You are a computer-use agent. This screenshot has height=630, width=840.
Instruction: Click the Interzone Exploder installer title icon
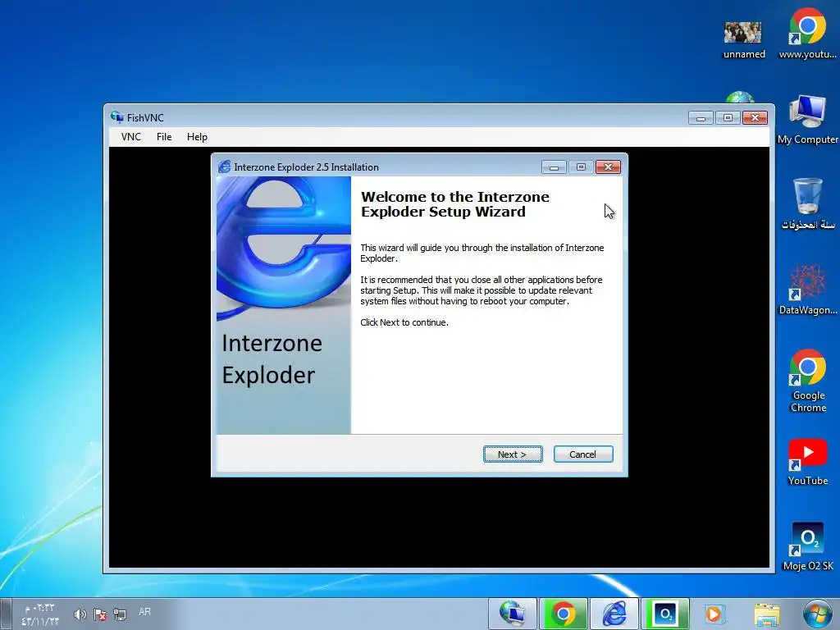point(225,167)
